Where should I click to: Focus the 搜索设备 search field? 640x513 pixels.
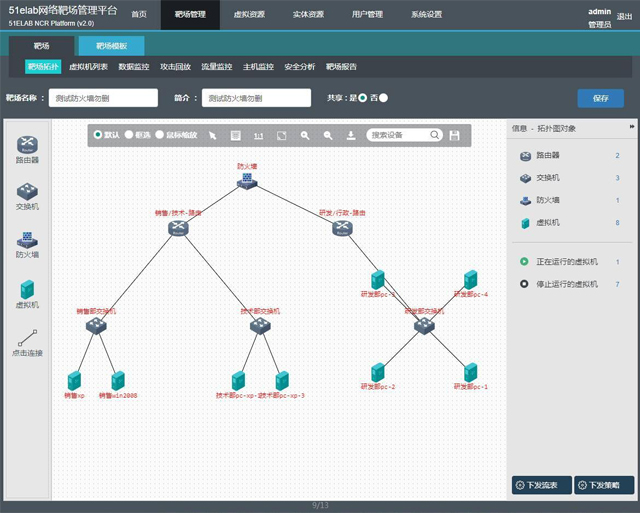coord(400,135)
